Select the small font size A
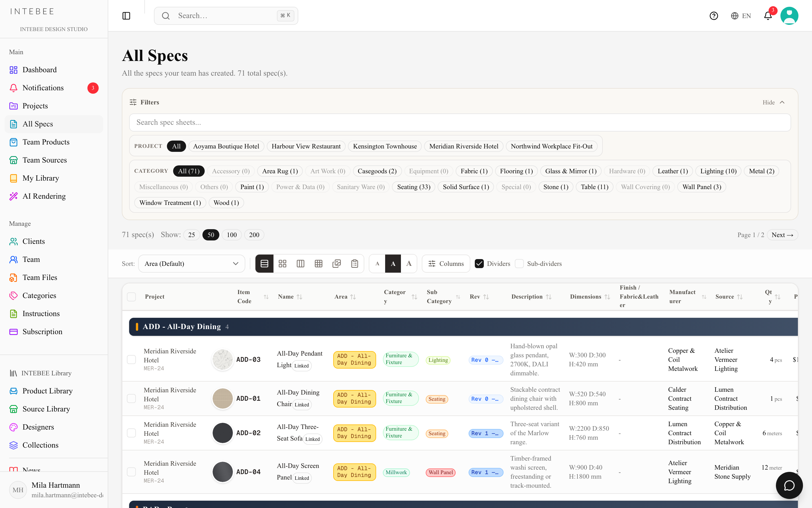The height and width of the screenshot is (508, 812). [x=377, y=264]
